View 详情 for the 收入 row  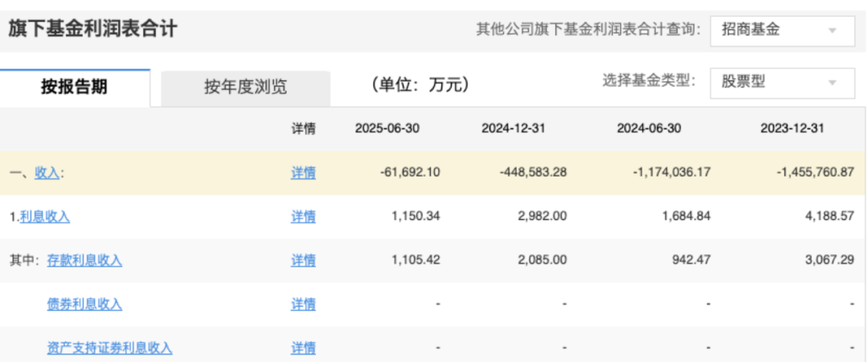(303, 173)
